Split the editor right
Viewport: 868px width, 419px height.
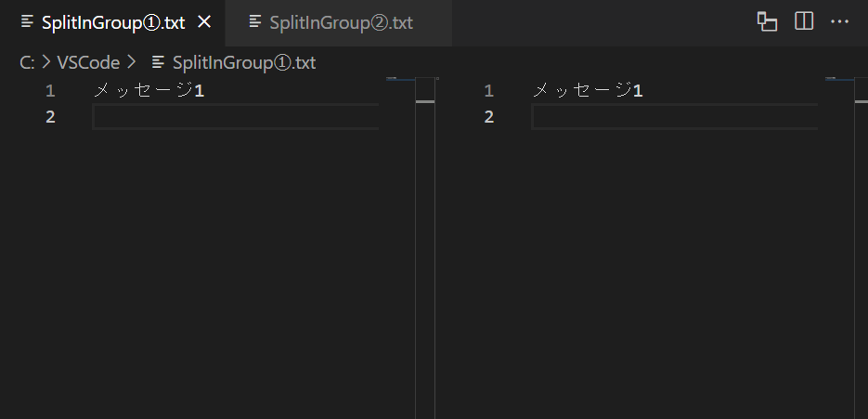[804, 21]
